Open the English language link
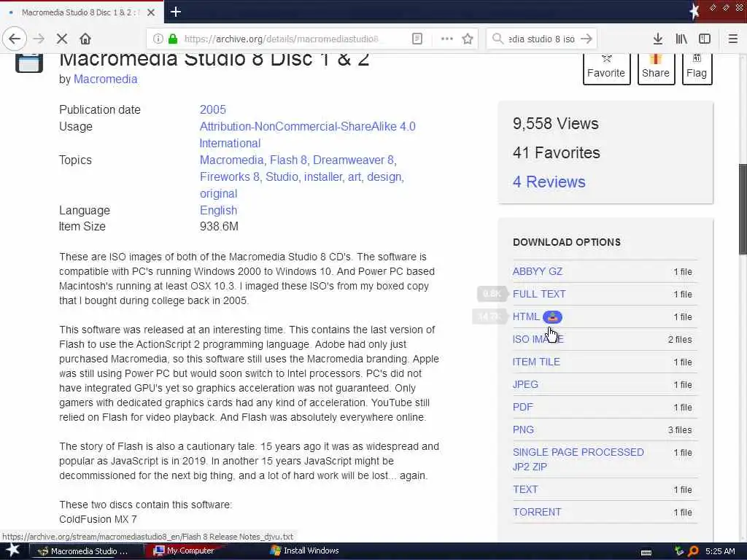 tap(218, 210)
